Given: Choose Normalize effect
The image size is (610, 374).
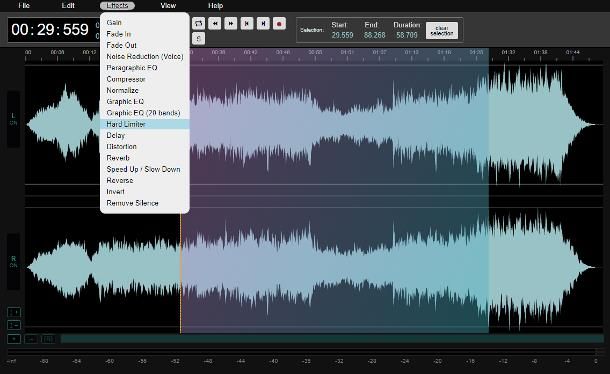Looking at the screenshot, I should coord(145,90).
